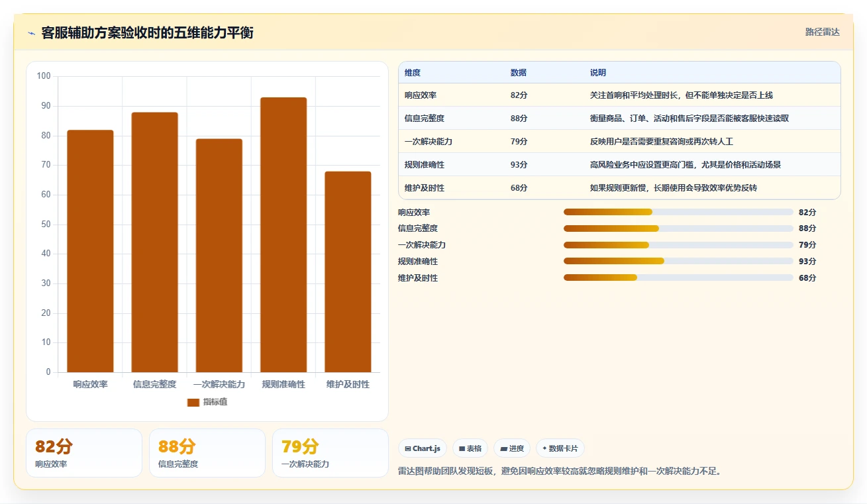Click the icon in the 进度 tag
This screenshot has width=867, height=504.
pos(503,448)
